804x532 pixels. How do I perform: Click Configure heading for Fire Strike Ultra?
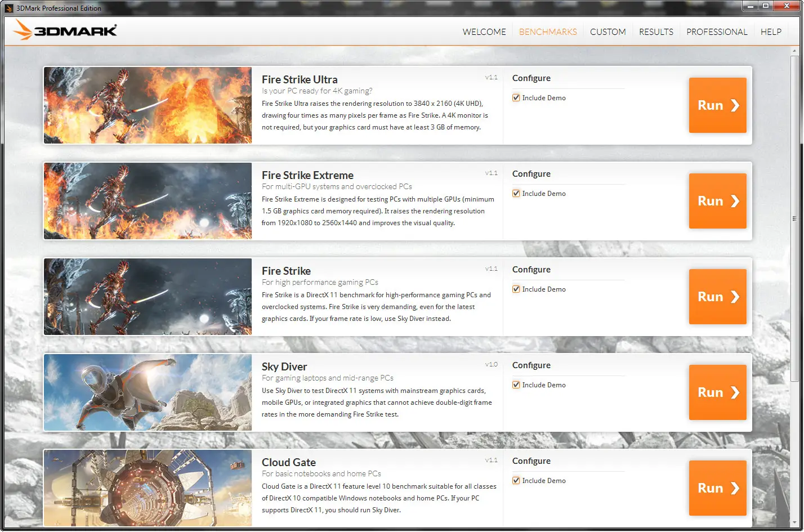(531, 78)
